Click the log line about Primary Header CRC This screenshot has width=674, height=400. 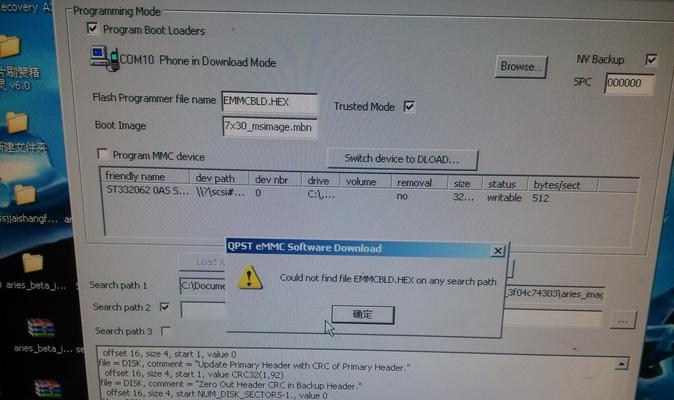point(254,366)
